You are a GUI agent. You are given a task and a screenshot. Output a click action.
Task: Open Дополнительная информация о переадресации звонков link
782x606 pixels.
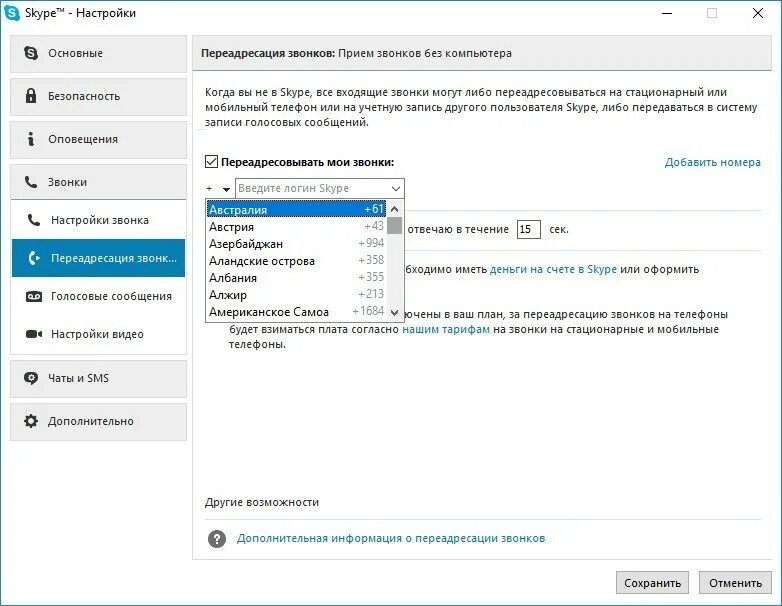click(x=391, y=538)
